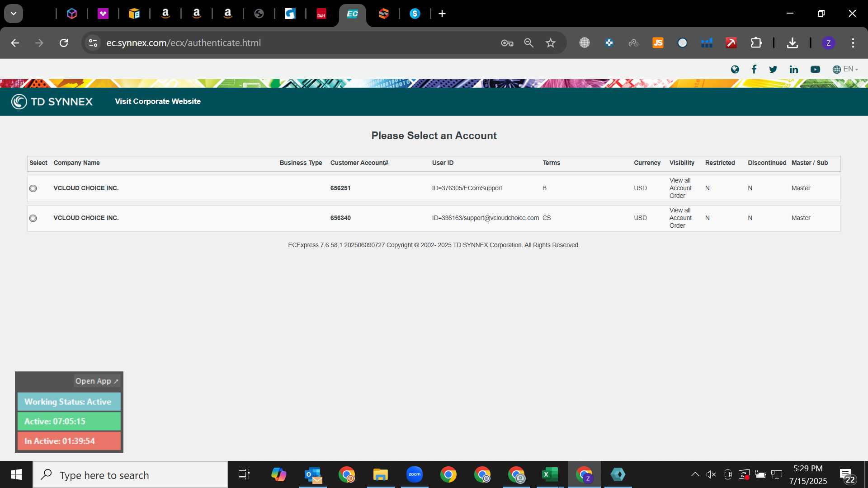Open TD SYNNEX Twitter icon
Screen dimensions: 868x488
(773, 69)
